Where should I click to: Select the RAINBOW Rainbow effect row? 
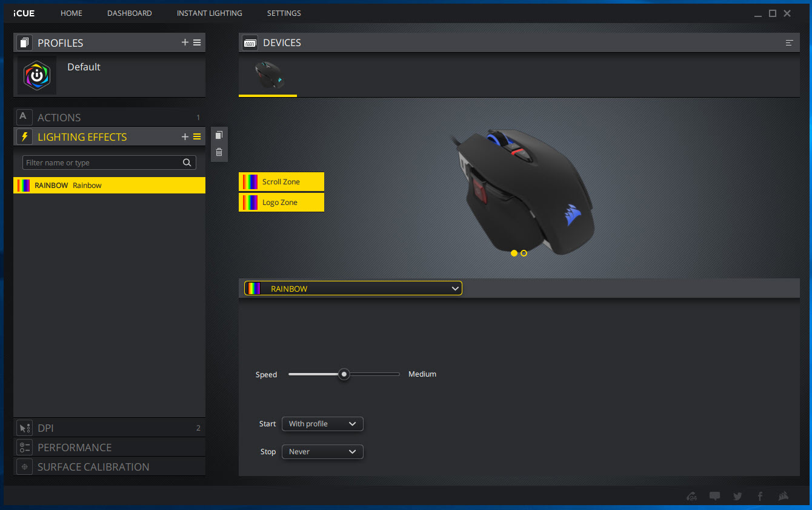click(x=109, y=185)
